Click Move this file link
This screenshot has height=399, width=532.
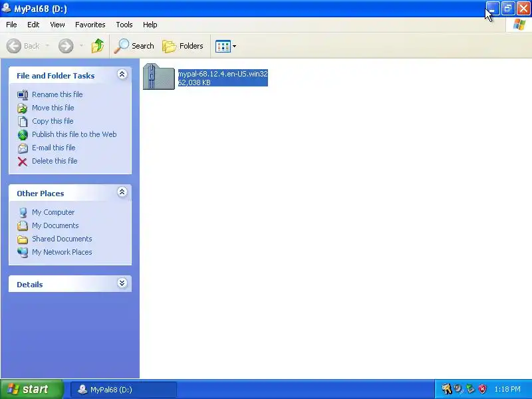click(53, 108)
